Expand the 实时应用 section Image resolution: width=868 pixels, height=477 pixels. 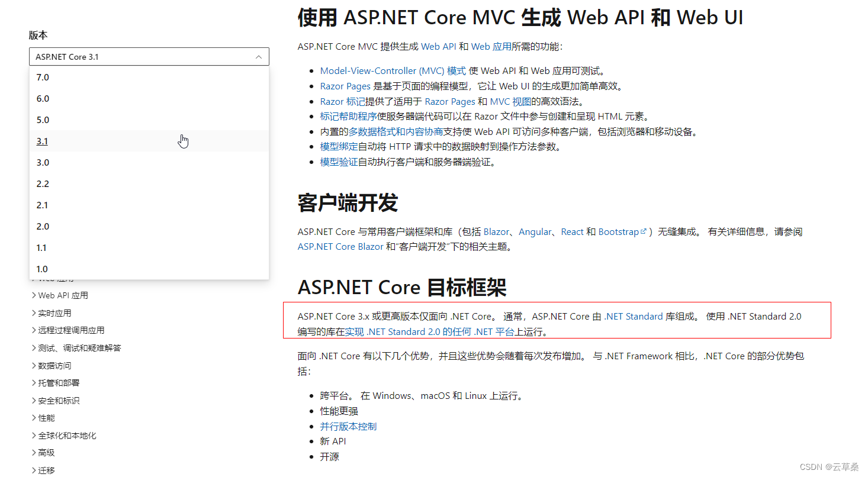pyautogui.click(x=52, y=313)
